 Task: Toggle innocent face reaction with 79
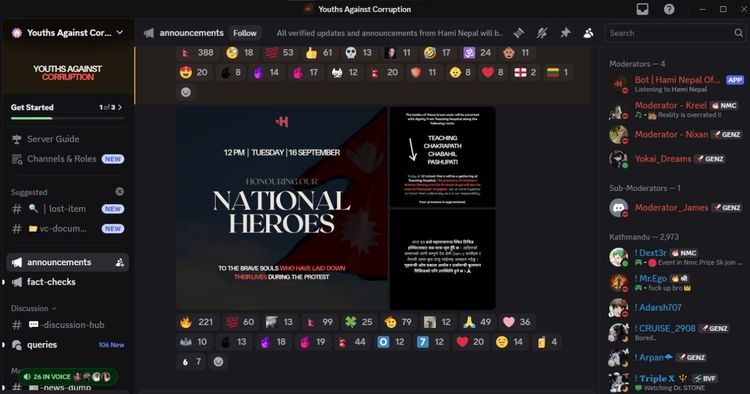coord(398,322)
